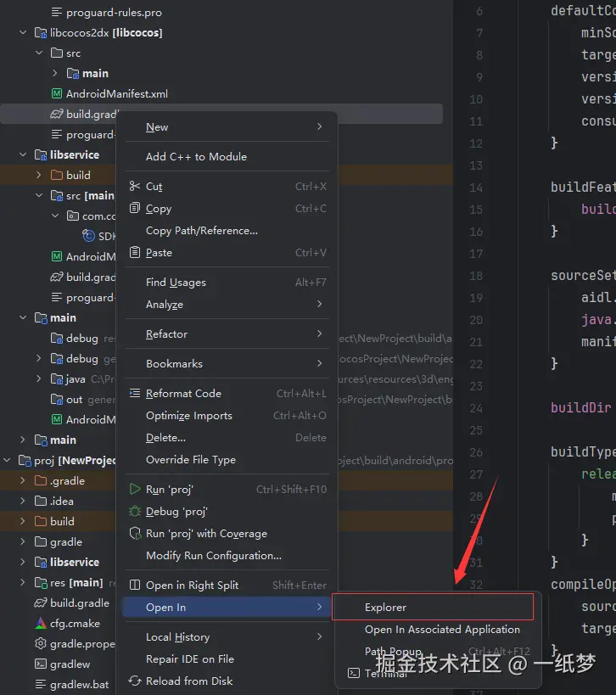Select Modify Run Configuration...
Image resolution: width=616 pixels, height=695 pixels.
(227, 555)
